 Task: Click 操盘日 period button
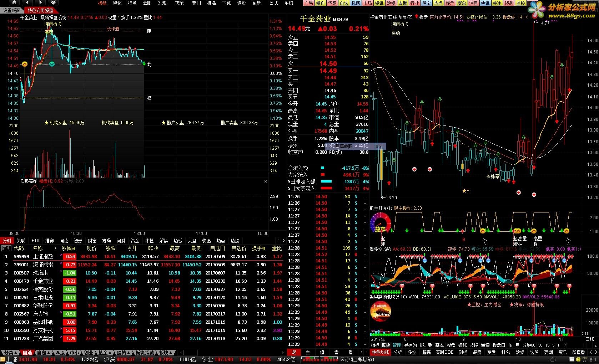[x=499, y=345]
